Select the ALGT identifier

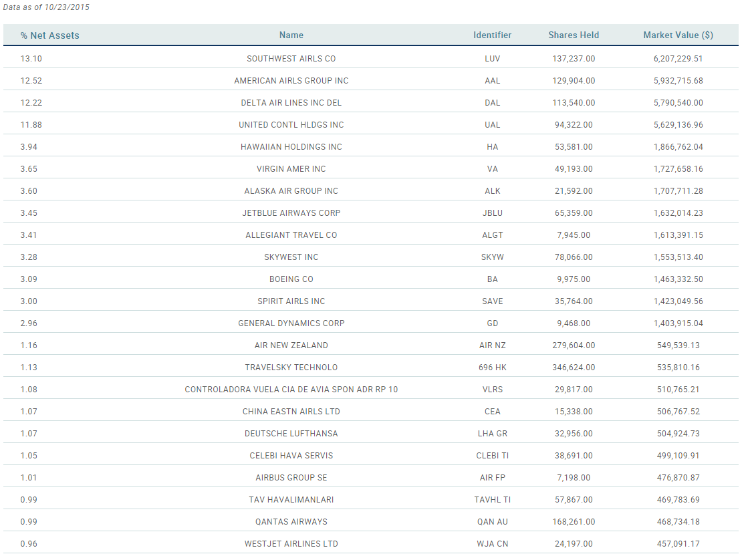(492, 235)
